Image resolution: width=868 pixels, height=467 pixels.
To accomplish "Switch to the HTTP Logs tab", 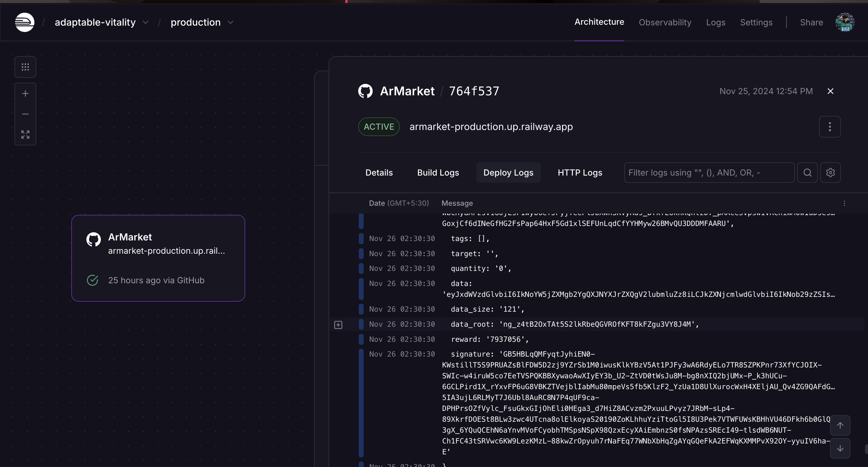I will [580, 173].
